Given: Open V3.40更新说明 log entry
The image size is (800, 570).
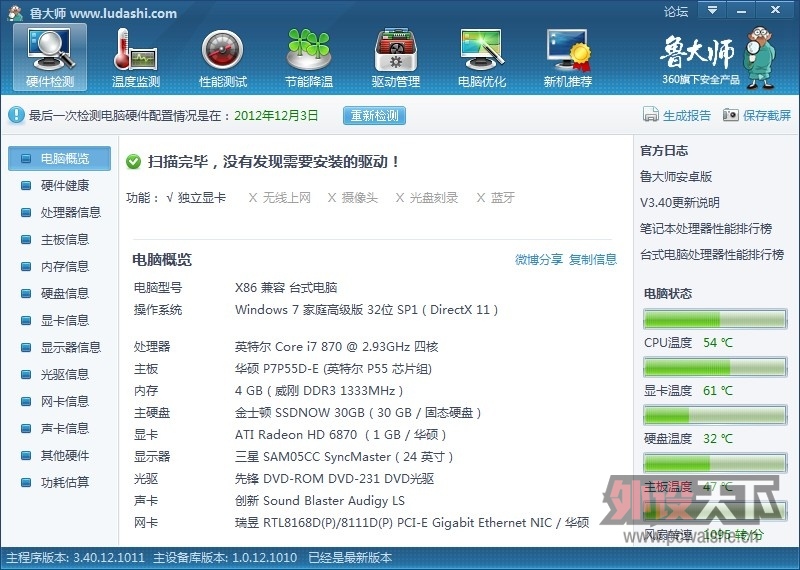Looking at the screenshot, I should [680, 203].
